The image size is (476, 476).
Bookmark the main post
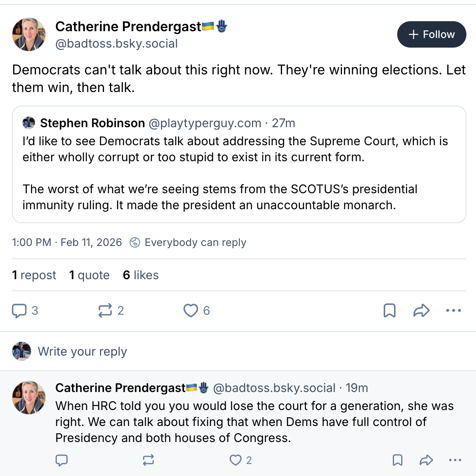390,310
